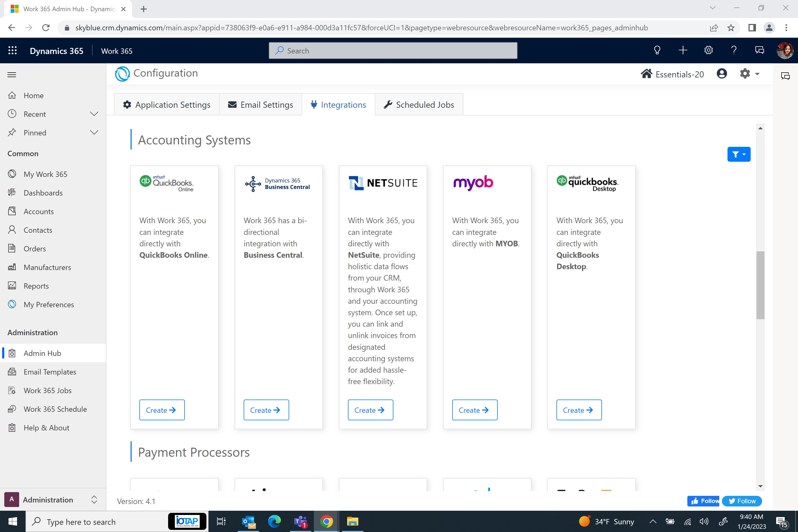Viewport: 798px width, 532px height.
Task: Click the vertical scrollbar thumb
Action: [760, 285]
